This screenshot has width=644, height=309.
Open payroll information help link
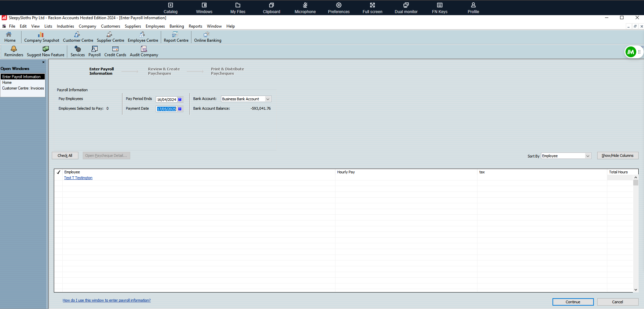tap(107, 300)
